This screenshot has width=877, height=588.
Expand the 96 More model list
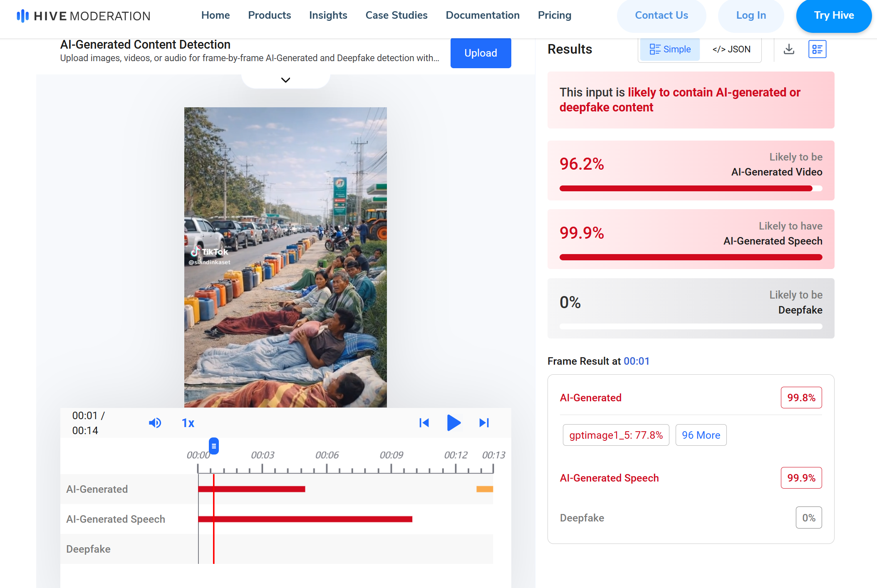[701, 435]
